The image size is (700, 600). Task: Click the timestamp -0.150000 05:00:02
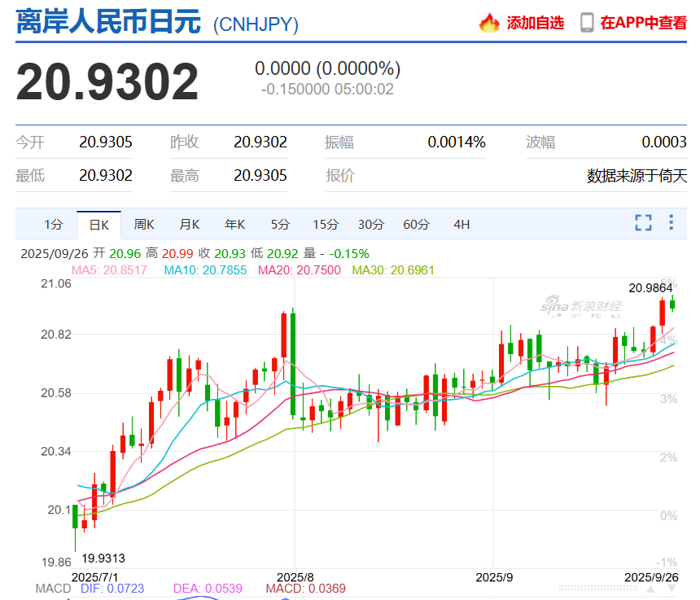pos(328,90)
